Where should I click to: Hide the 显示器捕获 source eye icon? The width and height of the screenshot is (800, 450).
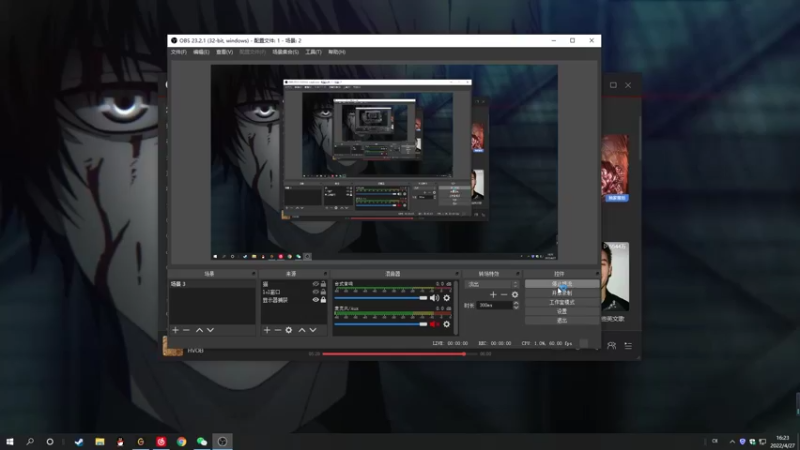[x=315, y=300]
